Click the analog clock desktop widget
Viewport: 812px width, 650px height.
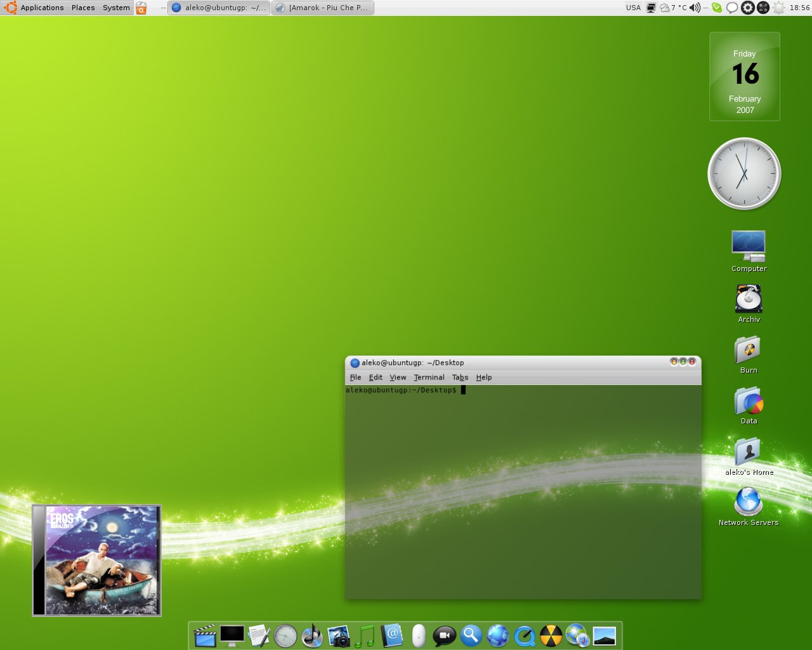(x=744, y=173)
